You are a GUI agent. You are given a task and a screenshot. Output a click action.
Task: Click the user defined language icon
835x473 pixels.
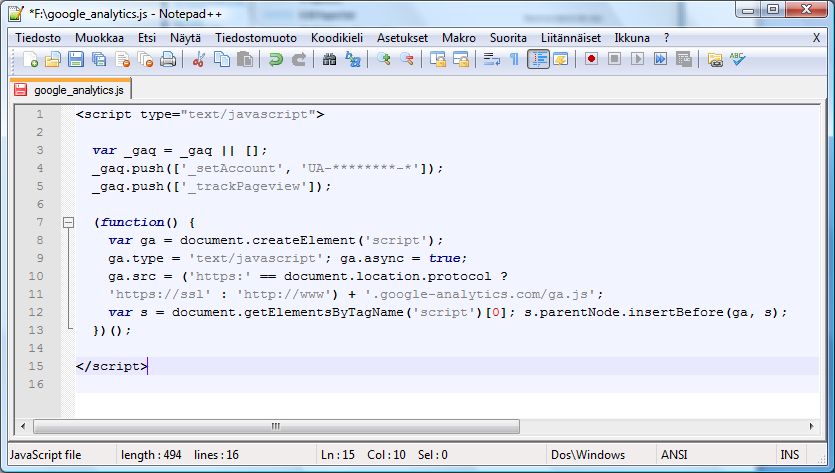pos(561,59)
